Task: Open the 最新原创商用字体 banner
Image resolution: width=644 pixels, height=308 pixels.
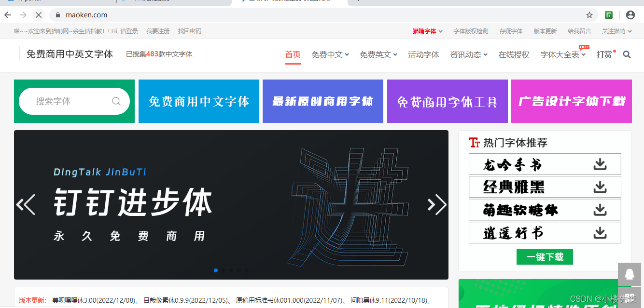Action: (323, 101)
